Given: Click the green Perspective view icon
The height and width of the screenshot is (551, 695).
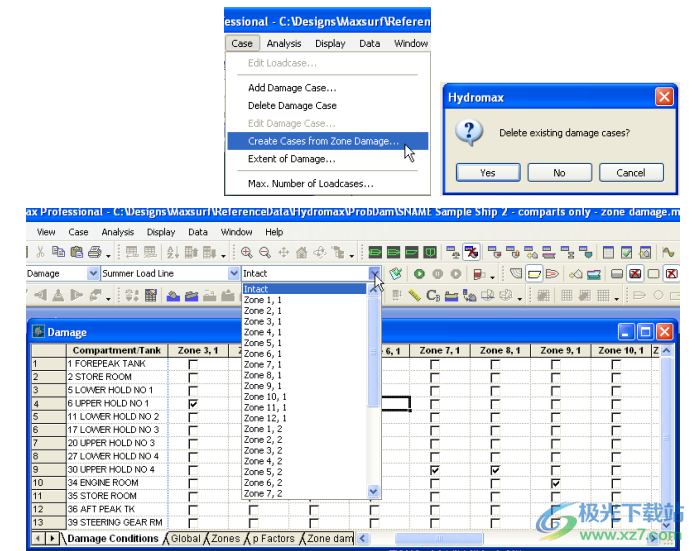Looking at the screenshot, I should (x=375, y=253).
